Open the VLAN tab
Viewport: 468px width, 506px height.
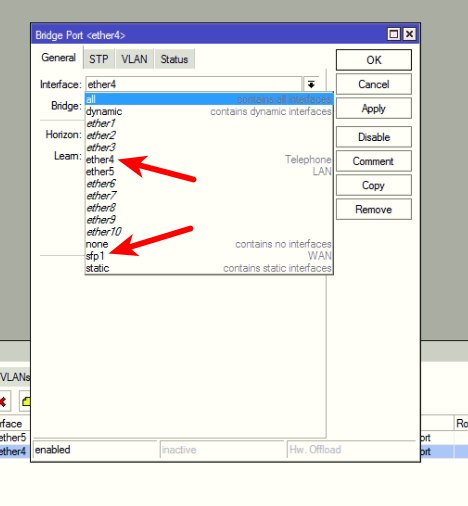(134, 59)
